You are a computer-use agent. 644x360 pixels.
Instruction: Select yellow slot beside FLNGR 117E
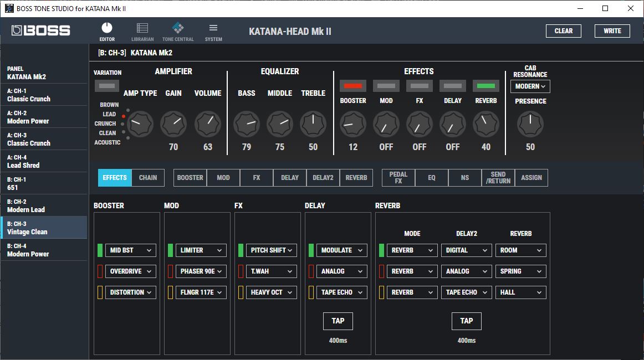171,292
